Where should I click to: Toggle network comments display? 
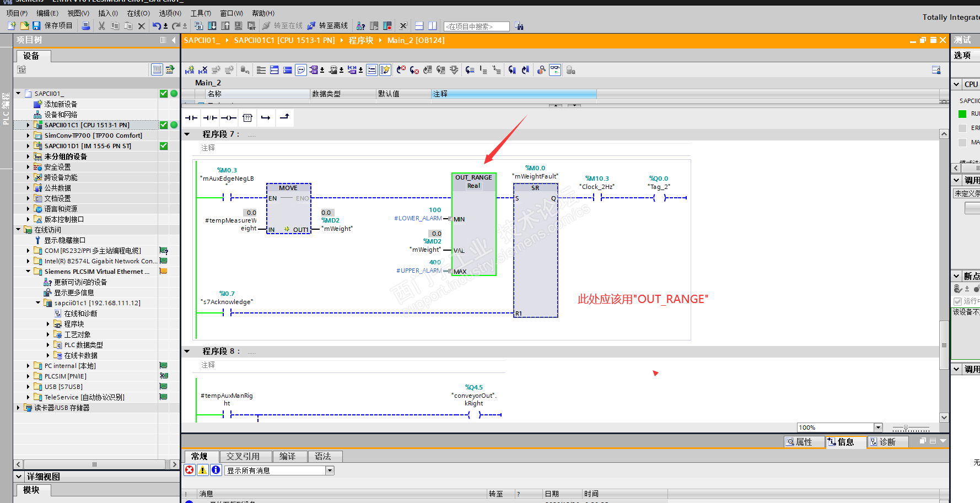coord(372,70)
